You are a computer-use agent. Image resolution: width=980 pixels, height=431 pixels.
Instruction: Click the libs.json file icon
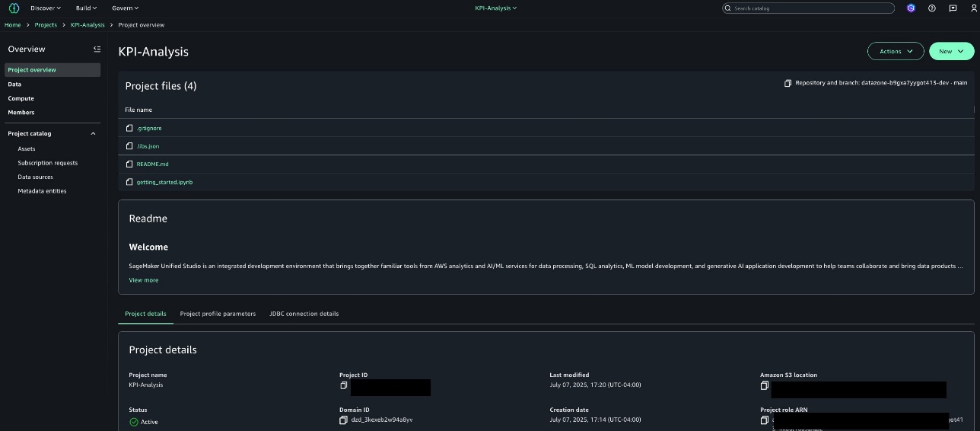coord(129,145)
